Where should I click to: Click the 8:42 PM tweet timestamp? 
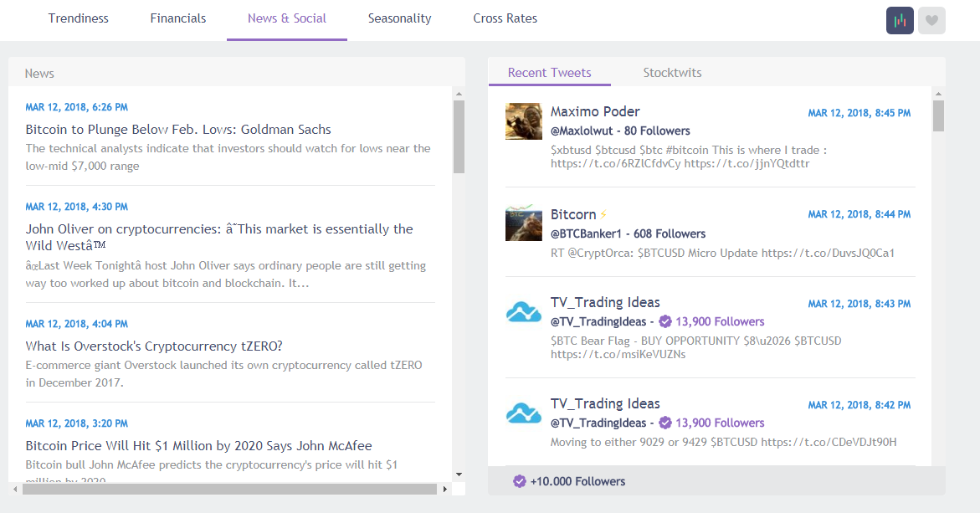coord(859,405)
